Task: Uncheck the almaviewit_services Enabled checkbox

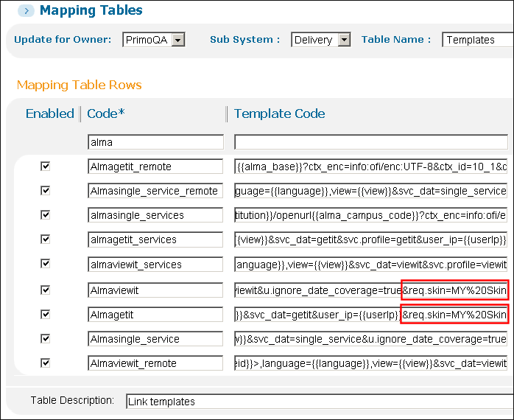Action: [46, 265]
